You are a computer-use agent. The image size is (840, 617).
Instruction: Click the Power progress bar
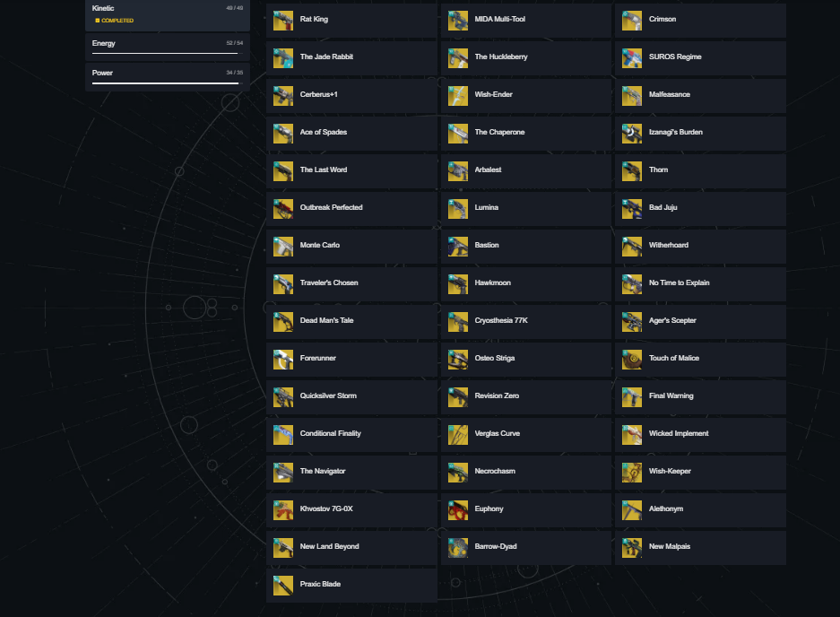[x=166, y=83]
